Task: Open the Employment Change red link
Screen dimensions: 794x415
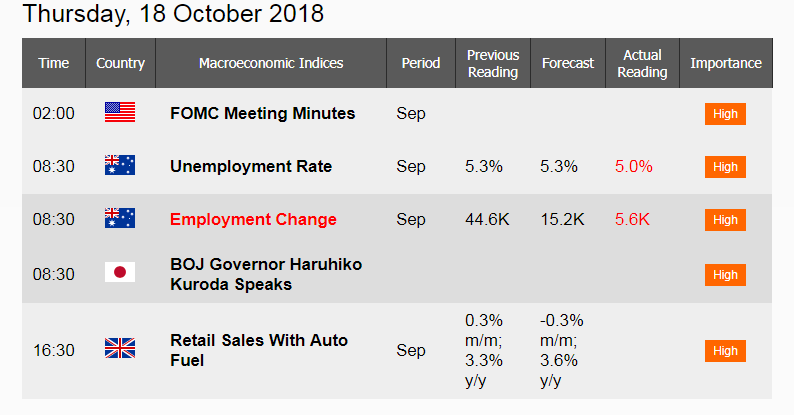Action: 253,219
